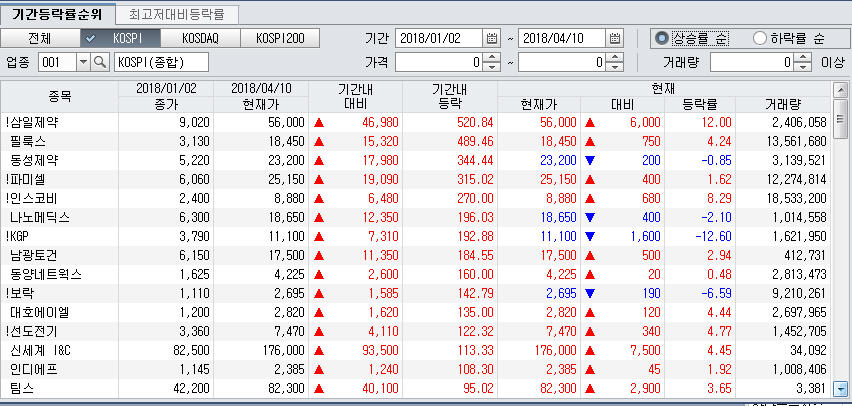The height and width of the screenshot is (406, 852).
Task: Click the 489.46 period change value
Action: 475,141
